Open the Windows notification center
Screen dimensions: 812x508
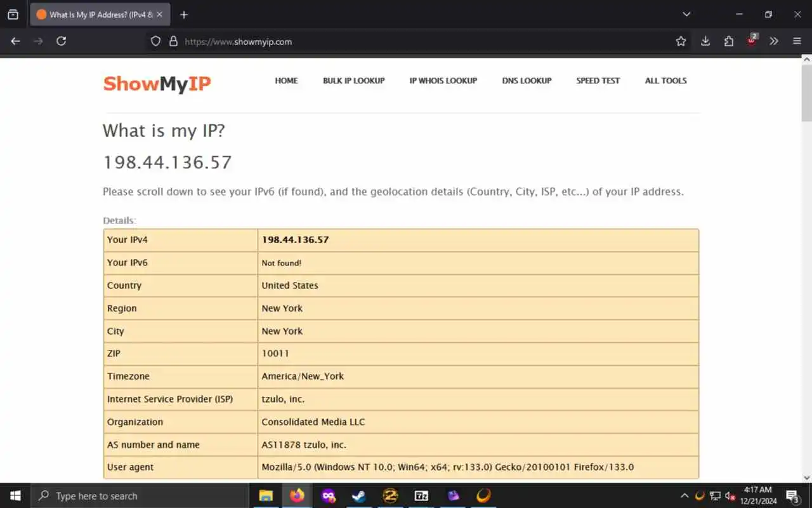[793, 496]
